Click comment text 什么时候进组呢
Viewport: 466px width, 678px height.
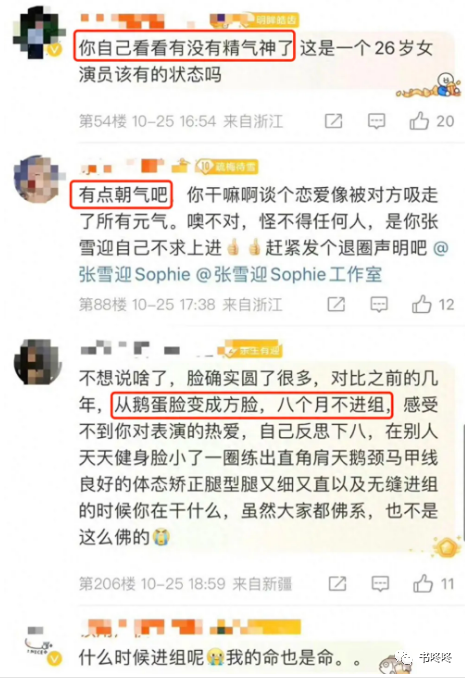(141, 658)
